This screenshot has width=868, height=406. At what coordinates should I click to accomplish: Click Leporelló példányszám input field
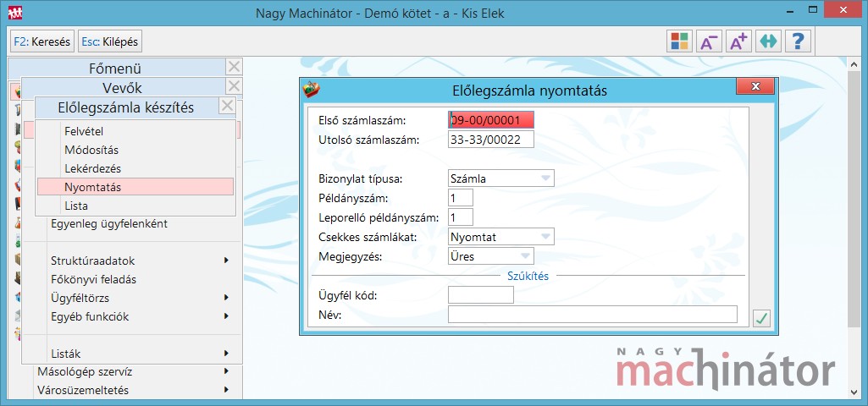click(x=461, y=217)
